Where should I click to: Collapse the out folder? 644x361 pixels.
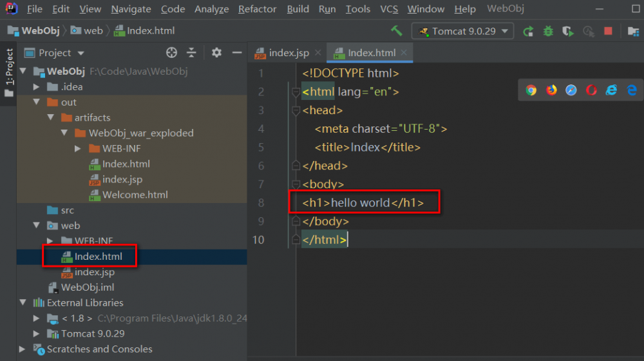(37, 102)
